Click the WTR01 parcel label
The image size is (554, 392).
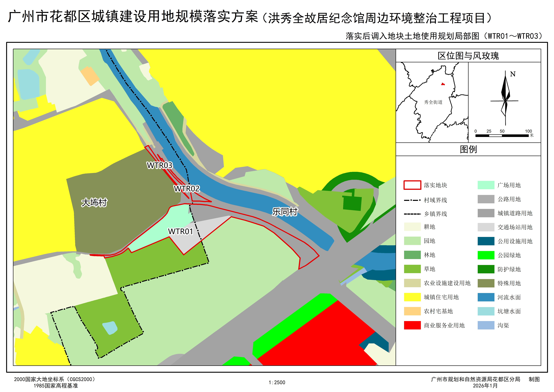point(180,231)
